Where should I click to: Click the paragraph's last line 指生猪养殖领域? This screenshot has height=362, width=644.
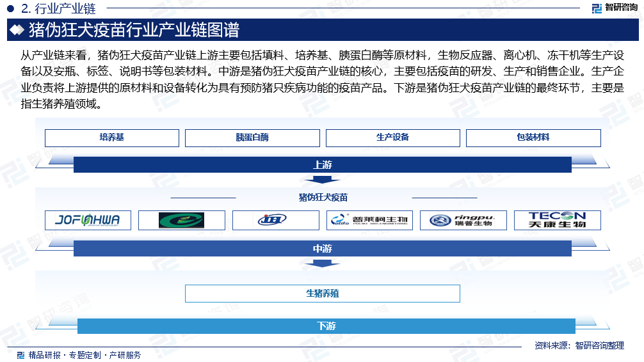coord(61,104)
